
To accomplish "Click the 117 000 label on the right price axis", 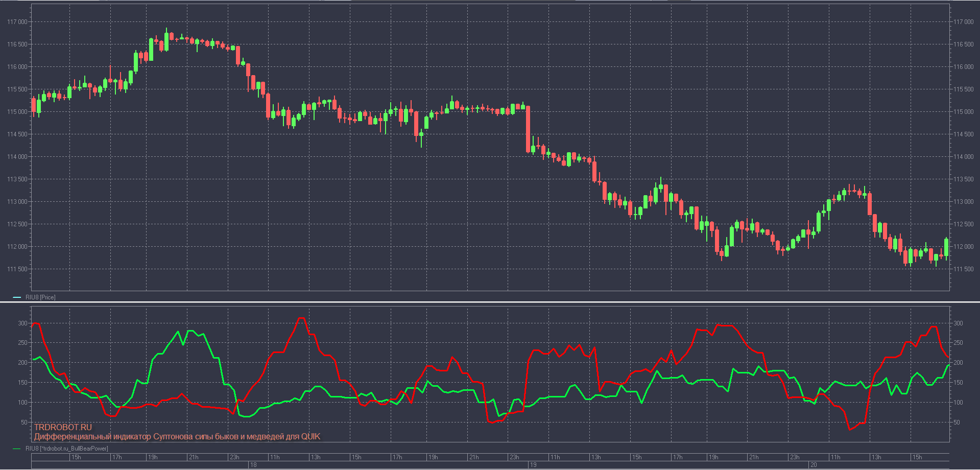I will click(x=963, y=22).
